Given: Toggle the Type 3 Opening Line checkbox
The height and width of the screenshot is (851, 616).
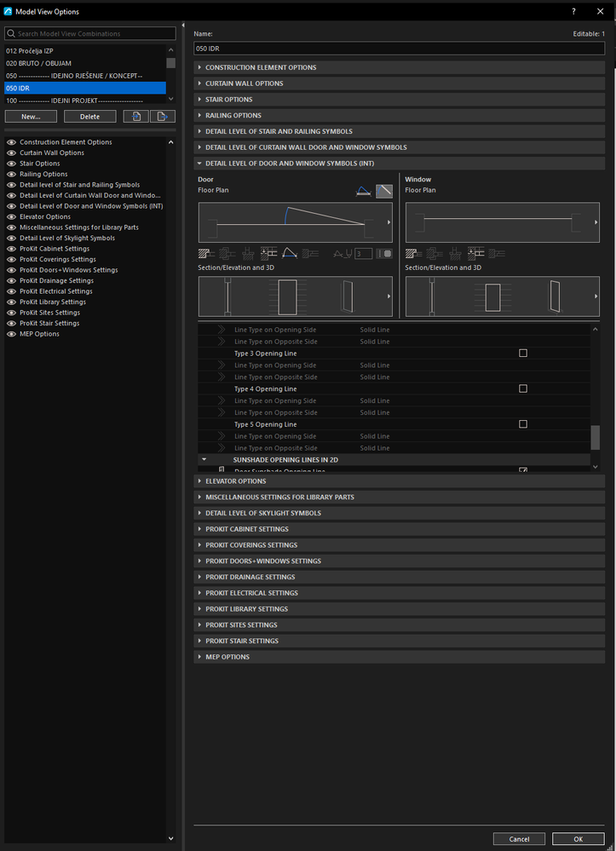Looking at the screenshot, I should [x=523, y=354].
